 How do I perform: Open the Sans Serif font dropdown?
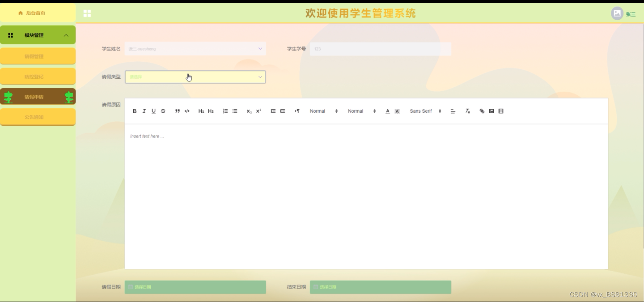(x=425, y=111)
